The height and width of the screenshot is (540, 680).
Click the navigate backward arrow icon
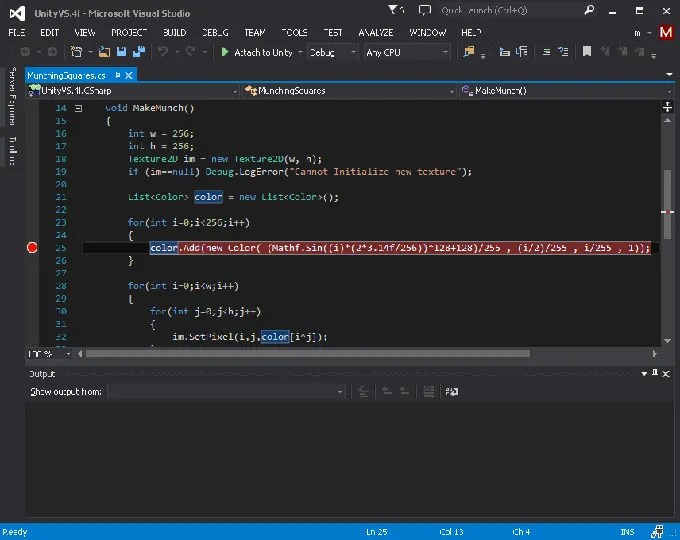tap(24, 52)
